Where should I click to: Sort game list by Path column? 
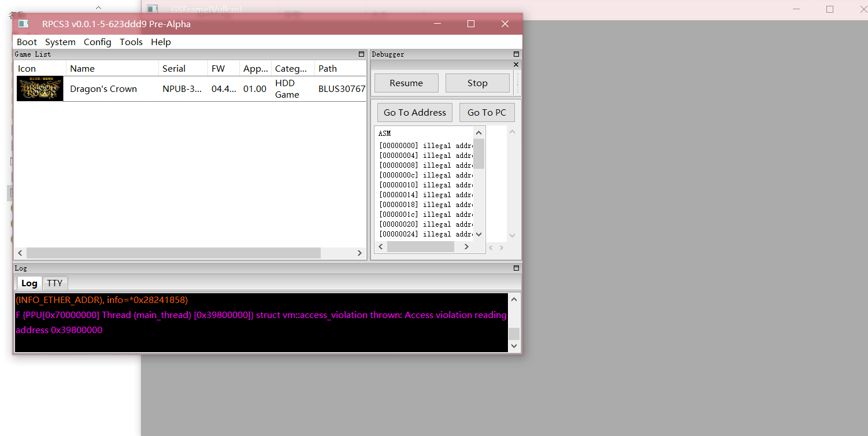pyautogui.click(x=340, y=68)
